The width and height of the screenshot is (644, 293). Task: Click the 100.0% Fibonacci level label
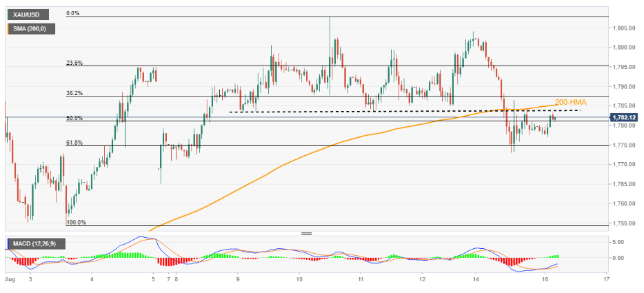pos(76,222)
